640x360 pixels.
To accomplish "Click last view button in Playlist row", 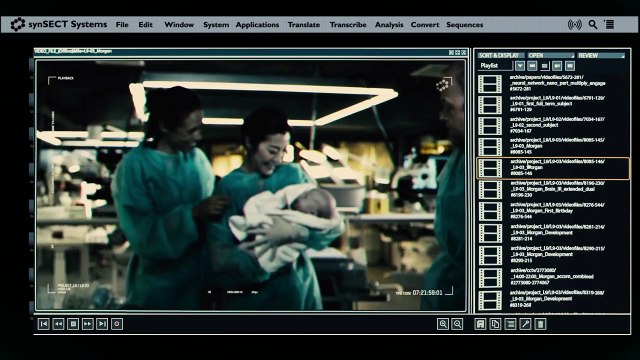I will point(570,65).
